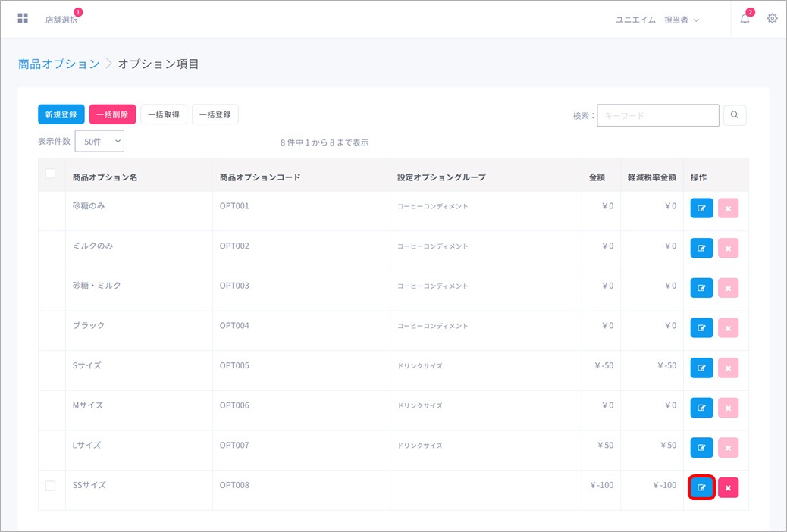Open the grid apps menu icon

(23, 18)
